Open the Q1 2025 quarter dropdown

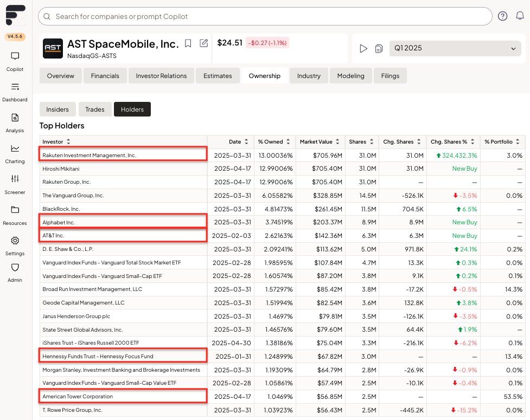[x=455, y=48]
